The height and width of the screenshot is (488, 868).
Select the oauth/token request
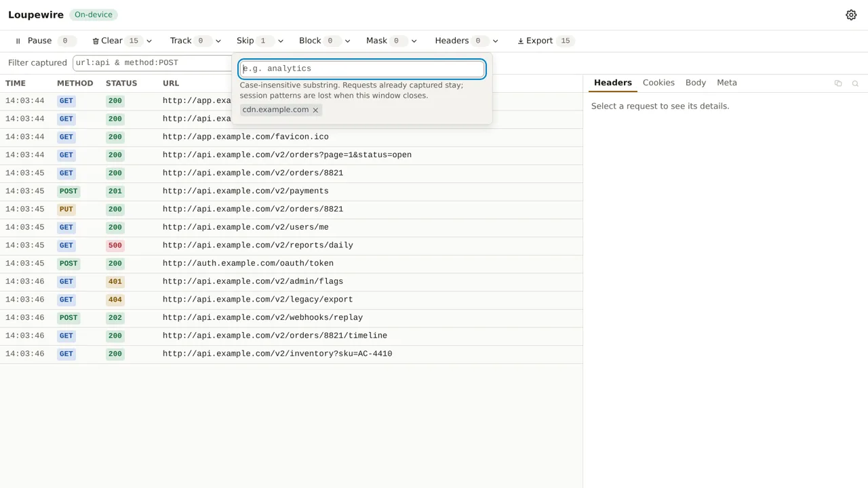(x=291, y=264)
